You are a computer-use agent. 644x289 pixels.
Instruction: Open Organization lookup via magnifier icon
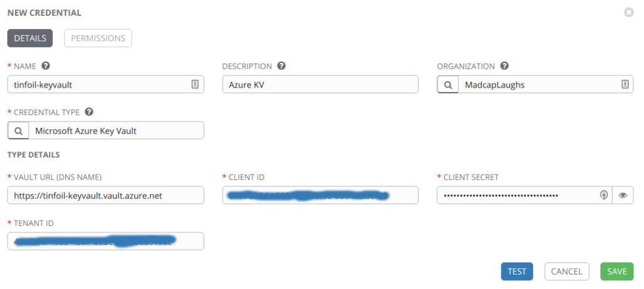[x=447, y=84]
